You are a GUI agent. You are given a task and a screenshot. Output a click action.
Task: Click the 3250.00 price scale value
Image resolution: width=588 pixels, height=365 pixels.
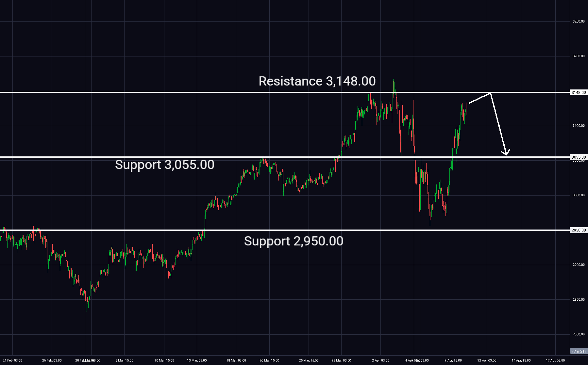click(579, 22)
